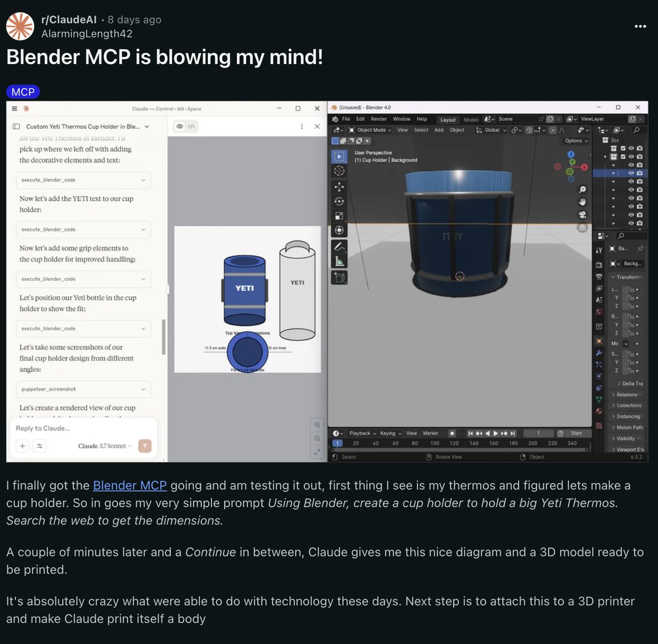Open the Physics properties tab

[599, 376]
